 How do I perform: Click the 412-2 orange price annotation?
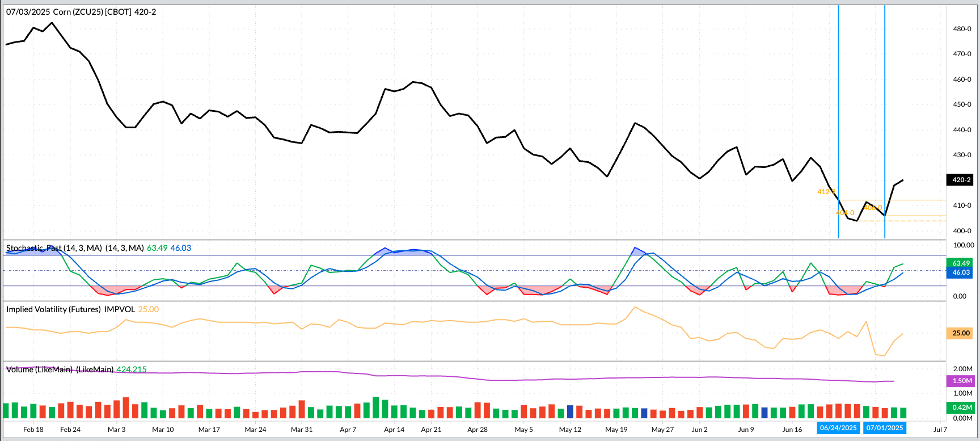click(826, 192)
